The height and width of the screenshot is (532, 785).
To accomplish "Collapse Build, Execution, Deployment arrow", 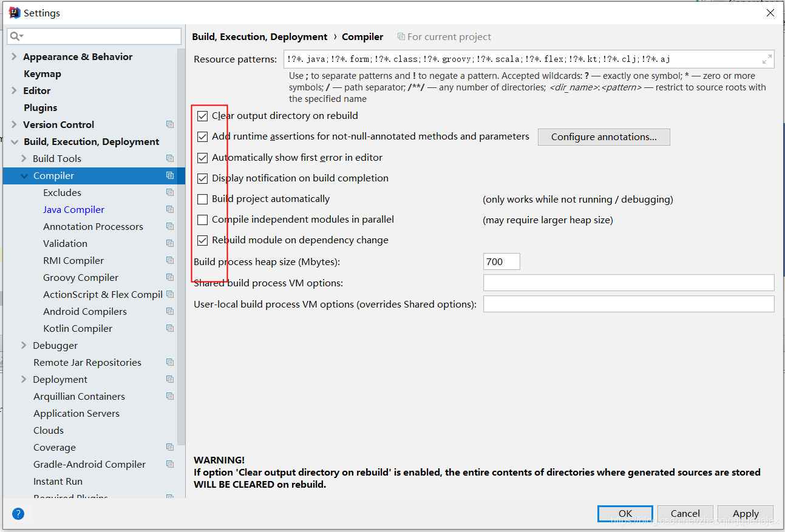I will click(14, 141).
